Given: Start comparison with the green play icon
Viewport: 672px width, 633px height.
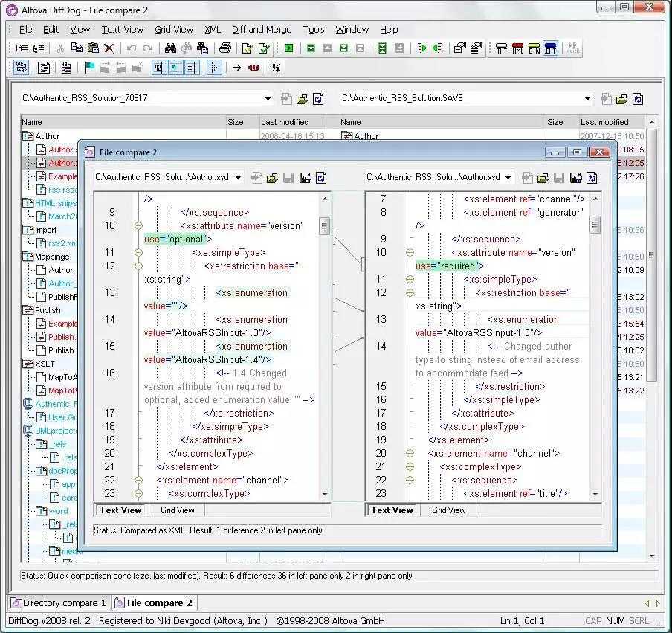Looking at the screenshot, I should pos(289,48).
